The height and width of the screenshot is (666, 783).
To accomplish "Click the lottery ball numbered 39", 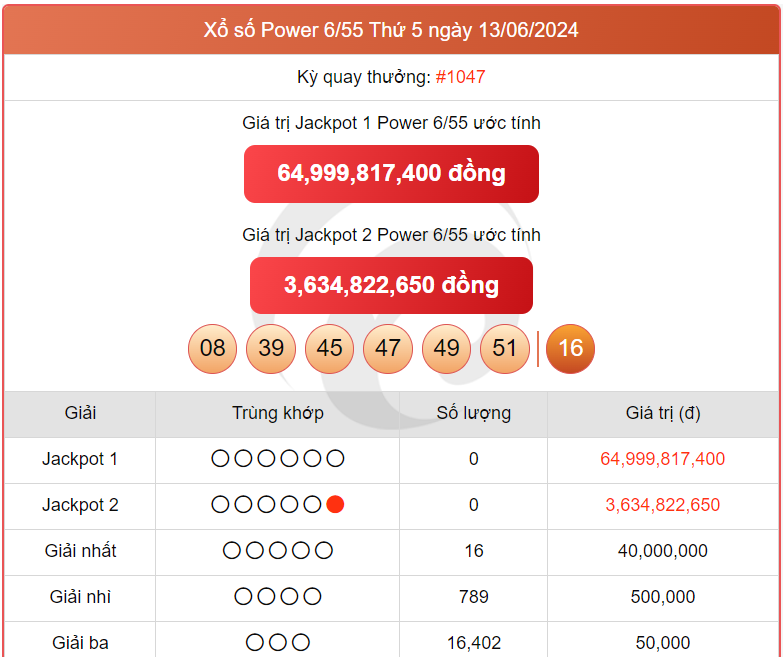I will click(271, 348).
